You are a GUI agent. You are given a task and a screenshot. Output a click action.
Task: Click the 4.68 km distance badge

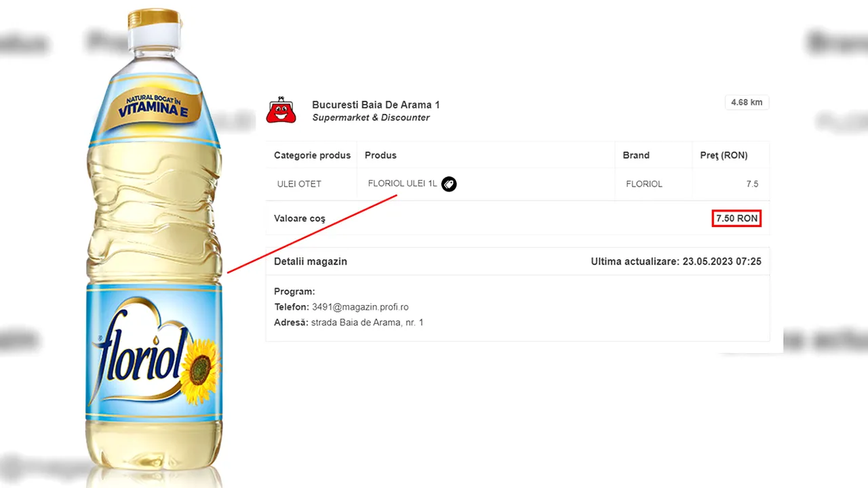pos(747,102)
